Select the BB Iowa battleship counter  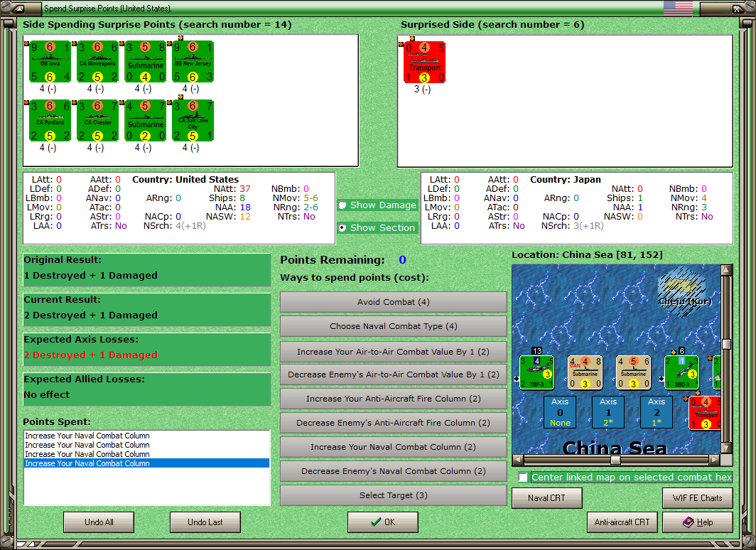[x=50, y=62]
